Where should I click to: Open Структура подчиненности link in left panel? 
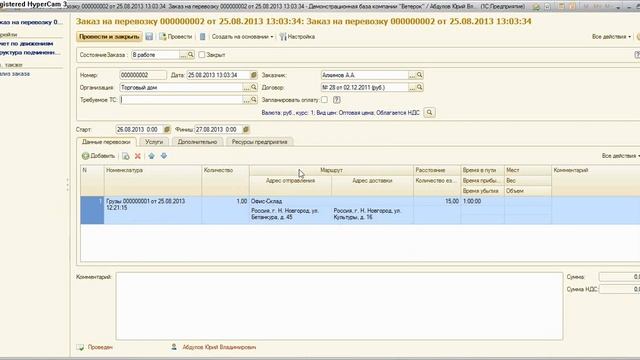coord(29,52)
